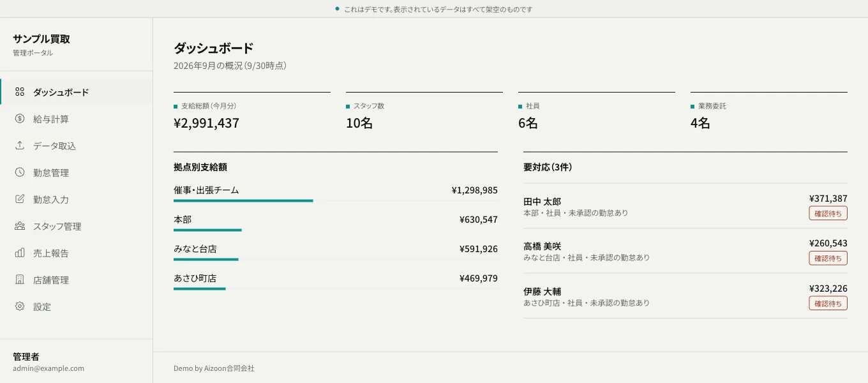The height and width of the screenshot is (383, 868).
Task: Go to 給与計算 page
Action: (x=77, y=119)
